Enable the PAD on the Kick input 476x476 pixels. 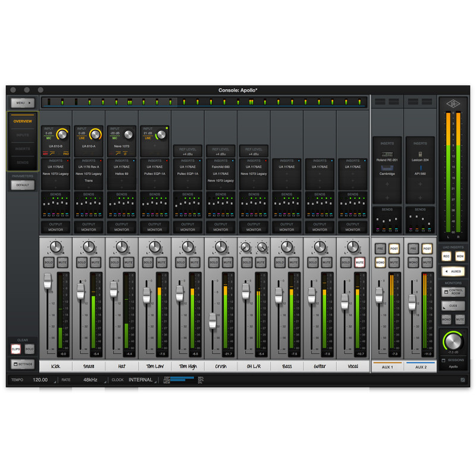point(66,154)
